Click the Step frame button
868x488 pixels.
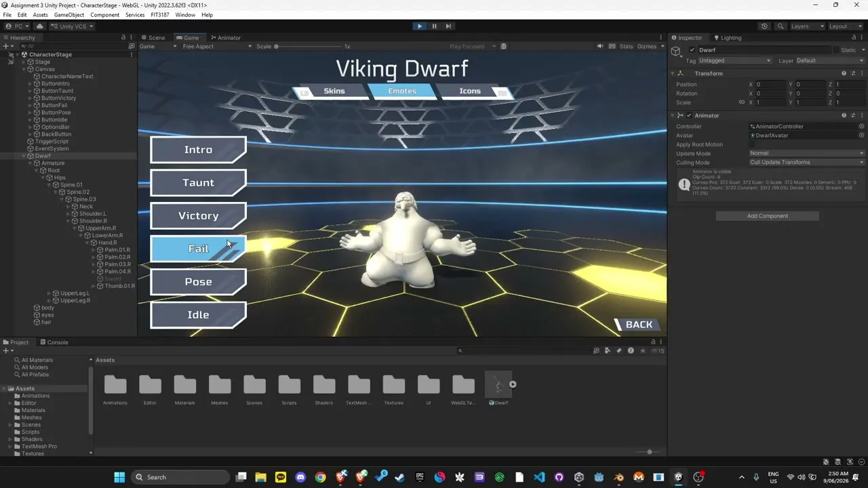448,26
